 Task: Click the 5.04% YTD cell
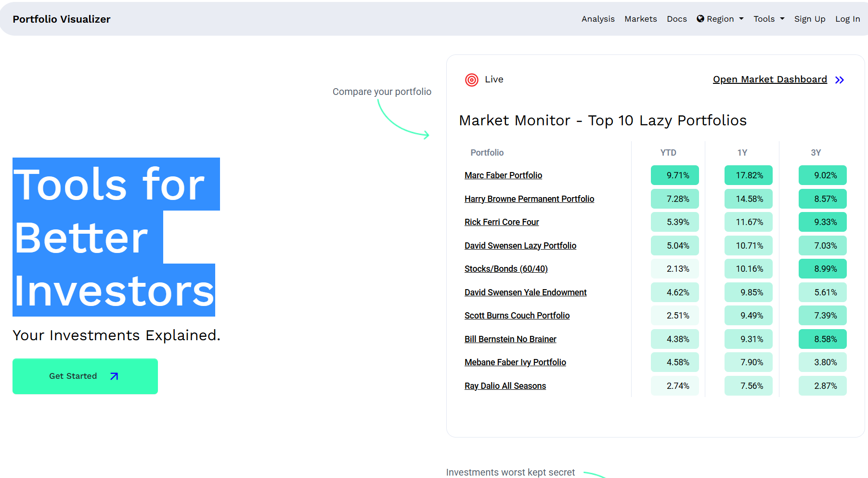[675, 246]
